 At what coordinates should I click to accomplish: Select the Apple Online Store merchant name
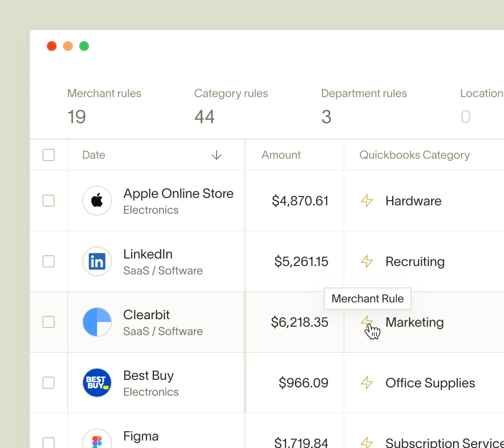(x=178, y=194)
